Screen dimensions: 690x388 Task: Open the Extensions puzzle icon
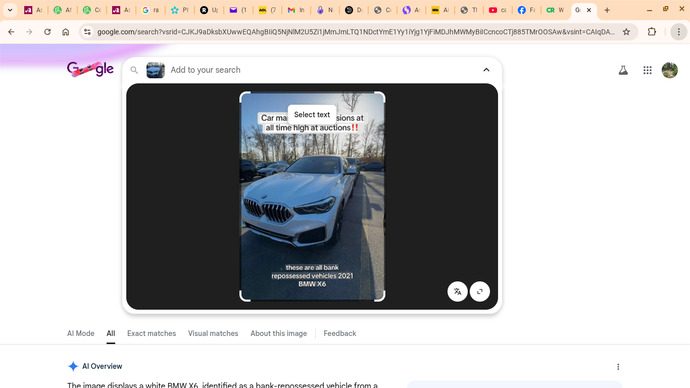coord(652,32)
